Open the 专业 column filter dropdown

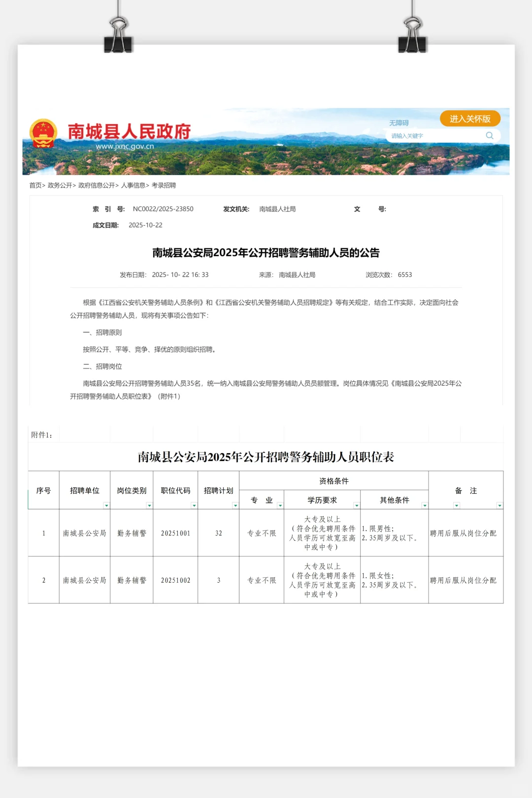click(x=280, y=505)
